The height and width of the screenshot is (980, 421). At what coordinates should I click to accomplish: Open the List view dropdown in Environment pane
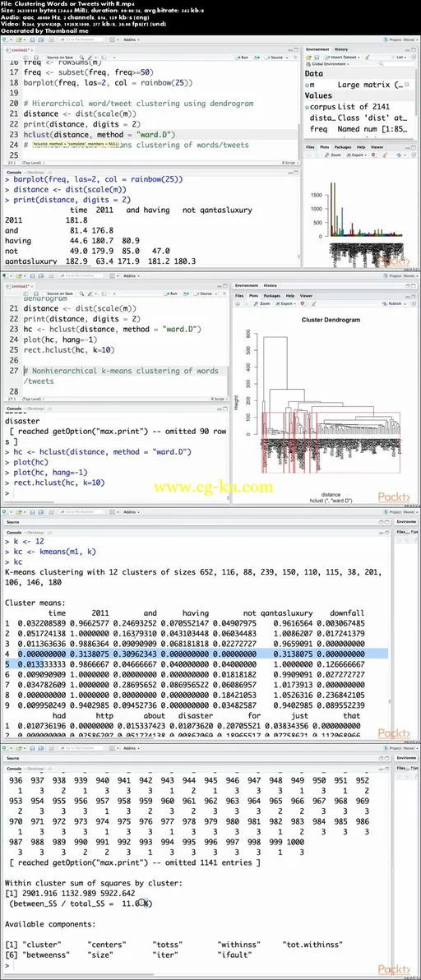click(x=401, y=57)
